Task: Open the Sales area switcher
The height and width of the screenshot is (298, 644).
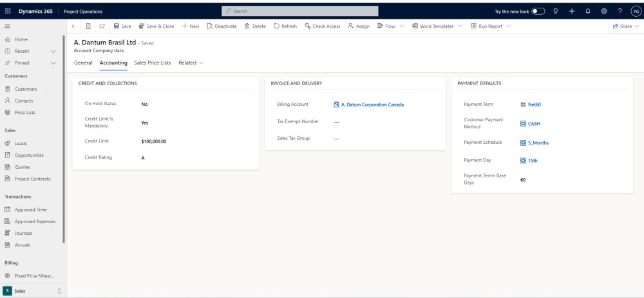Action: point(33,291)
